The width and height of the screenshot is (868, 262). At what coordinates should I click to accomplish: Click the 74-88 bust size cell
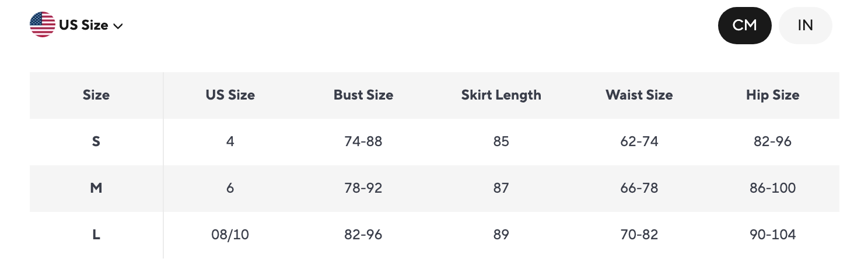point(363,141)
